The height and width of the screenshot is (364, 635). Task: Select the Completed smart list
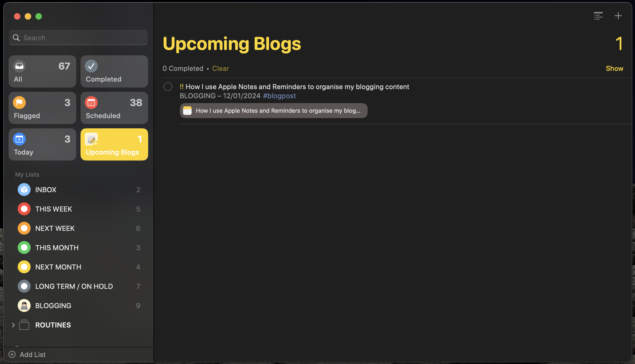(114, 71)
